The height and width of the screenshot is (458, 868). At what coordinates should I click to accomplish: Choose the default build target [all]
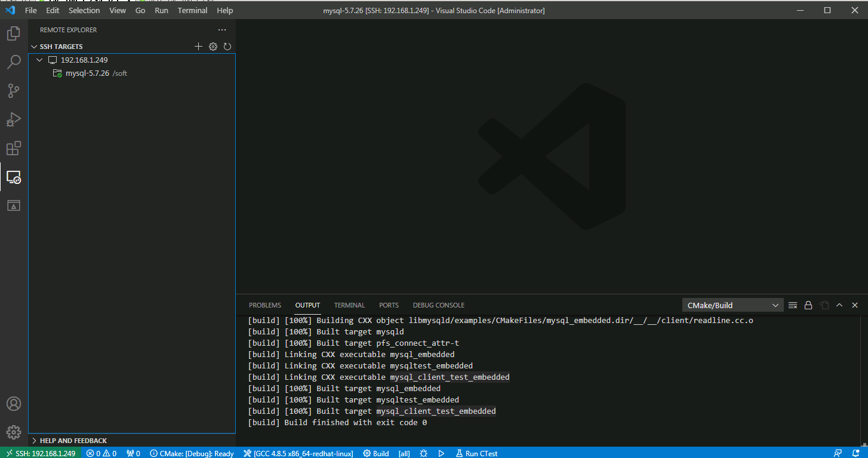[x=404, y=453]
